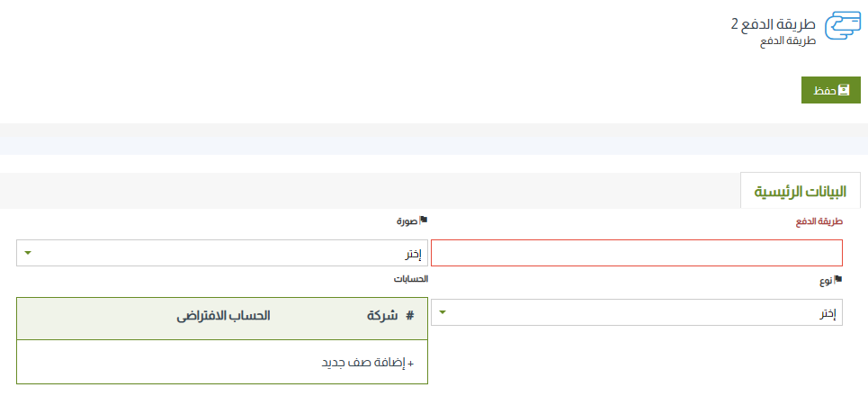Switch to the البيانات الرئيسية tab
The image size is (868, 405).
click(800, 192)
